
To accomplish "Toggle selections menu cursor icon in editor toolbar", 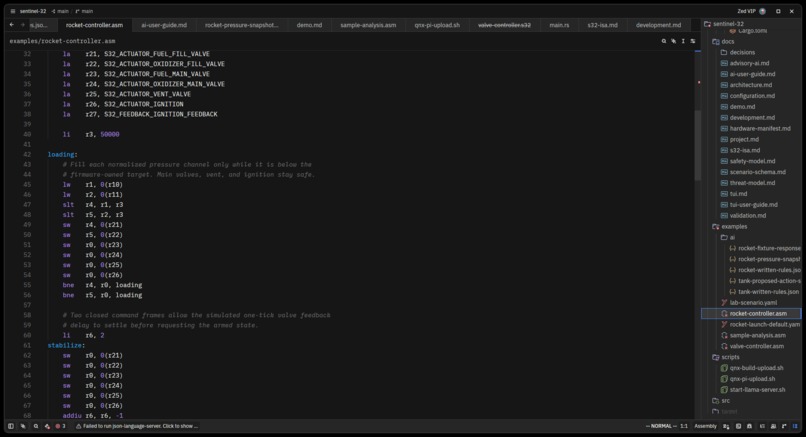I will [683, 41].
